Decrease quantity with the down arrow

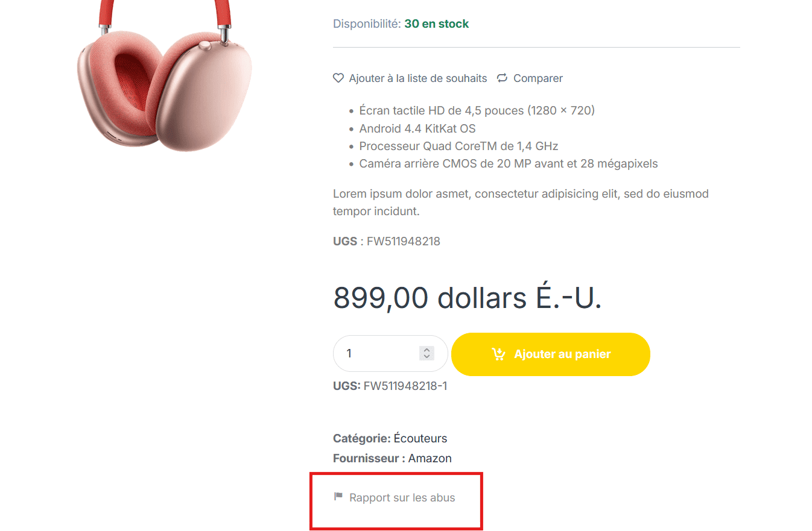pyautogui.click(x=427, y=357)
